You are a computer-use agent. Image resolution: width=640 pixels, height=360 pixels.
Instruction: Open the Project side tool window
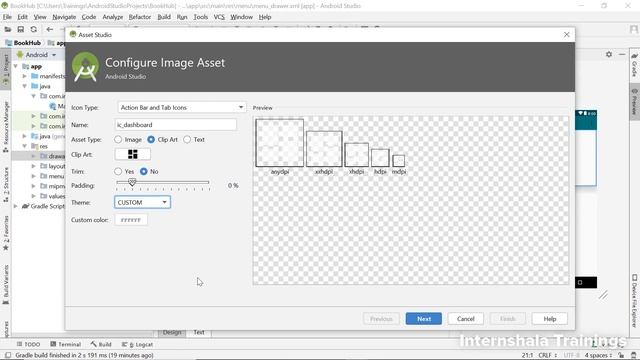click(x=6, y=69)
